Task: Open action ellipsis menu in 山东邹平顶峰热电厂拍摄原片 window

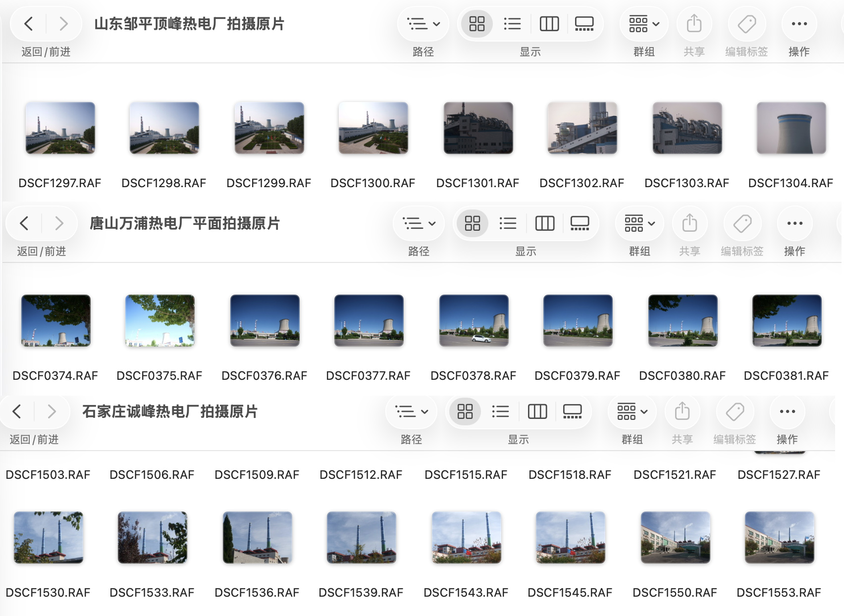Action: [x=799, y=24]
